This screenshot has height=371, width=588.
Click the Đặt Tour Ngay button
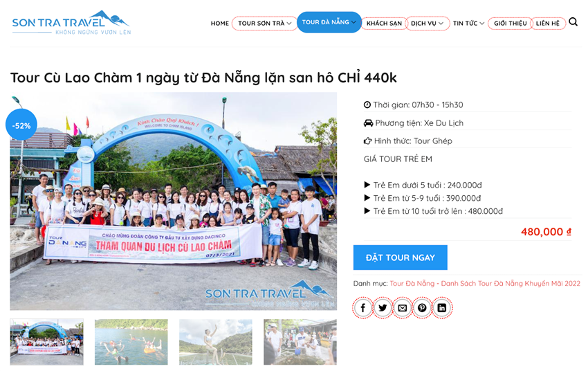400,257
